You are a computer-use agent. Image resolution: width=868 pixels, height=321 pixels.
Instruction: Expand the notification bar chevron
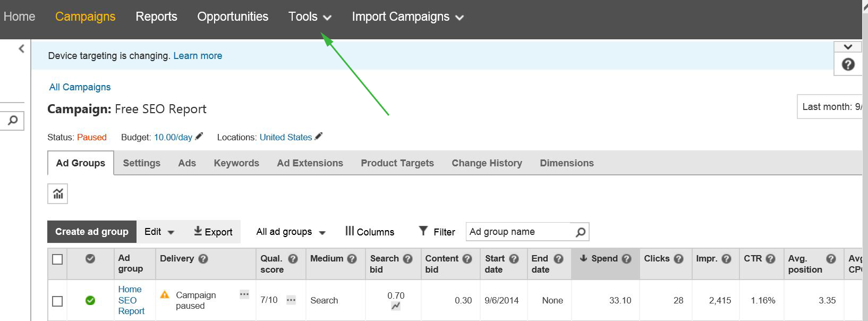848,47
